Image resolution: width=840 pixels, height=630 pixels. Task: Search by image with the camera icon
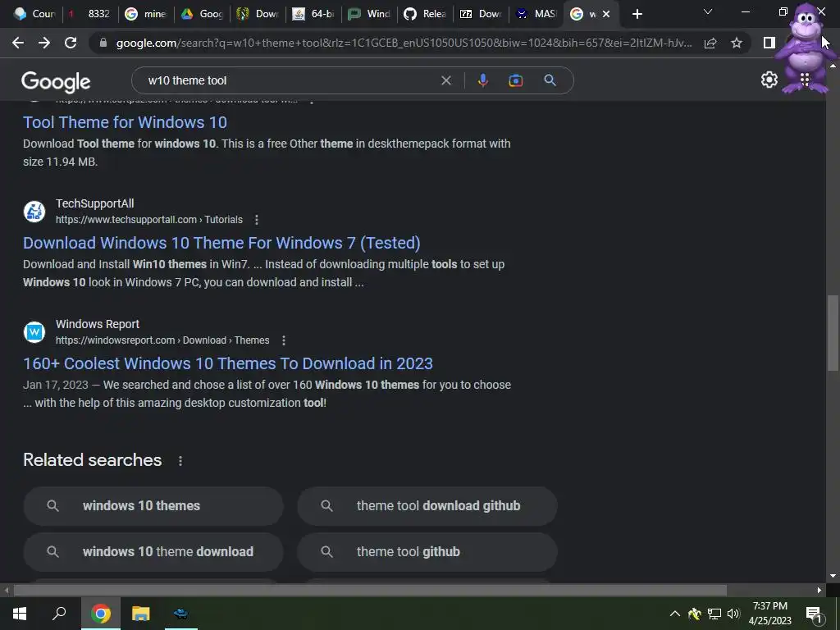coord(515,80)
